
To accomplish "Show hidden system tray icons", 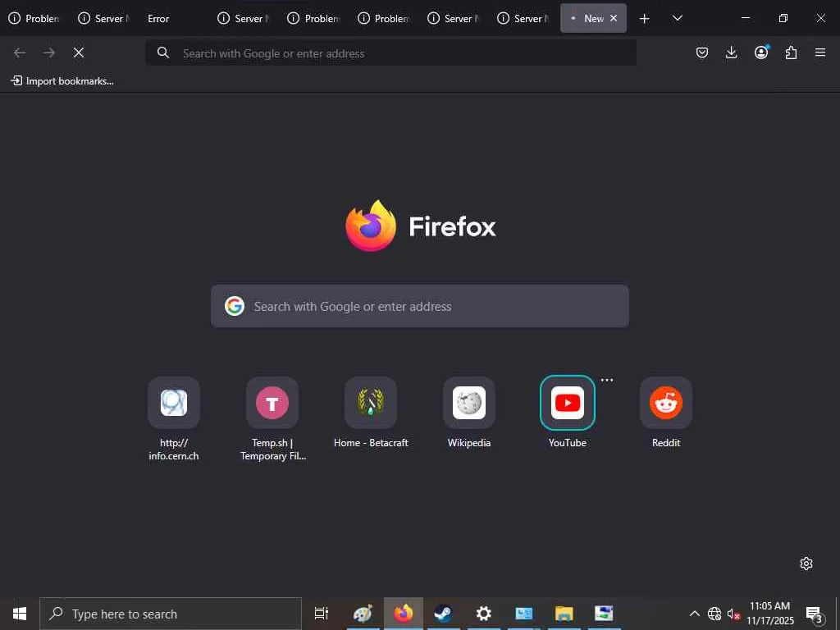I will pos(694,614).
